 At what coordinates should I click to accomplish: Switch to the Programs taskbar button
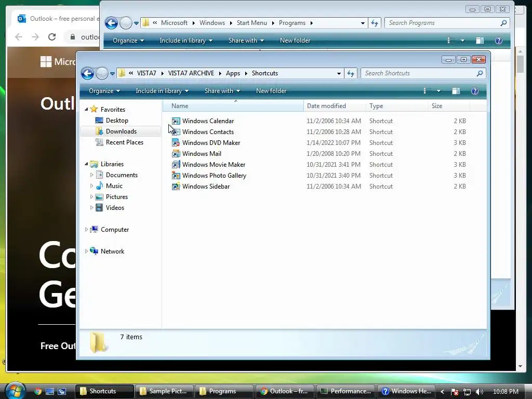tap(224, 391)
